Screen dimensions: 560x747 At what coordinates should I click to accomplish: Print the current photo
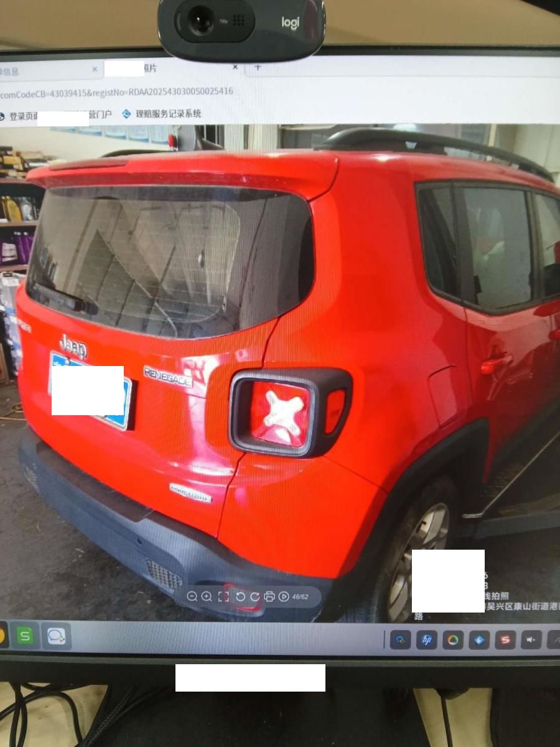point(269,596)
